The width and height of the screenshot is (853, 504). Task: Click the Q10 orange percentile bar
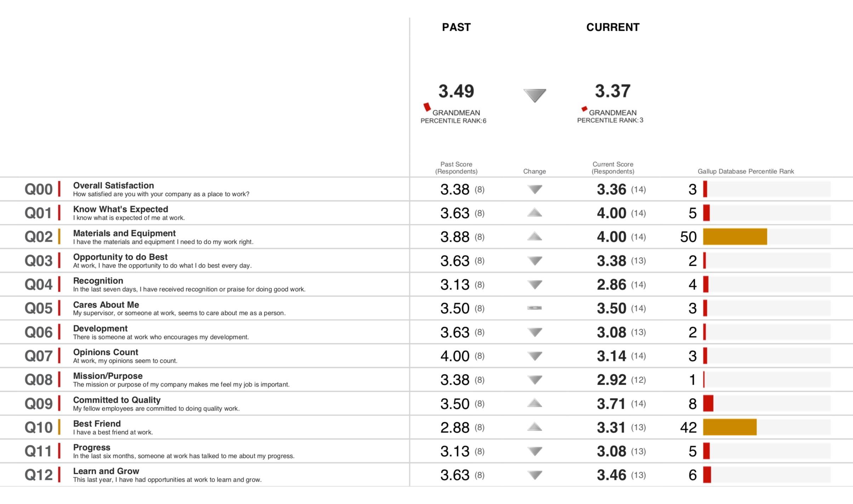[729, 427]
